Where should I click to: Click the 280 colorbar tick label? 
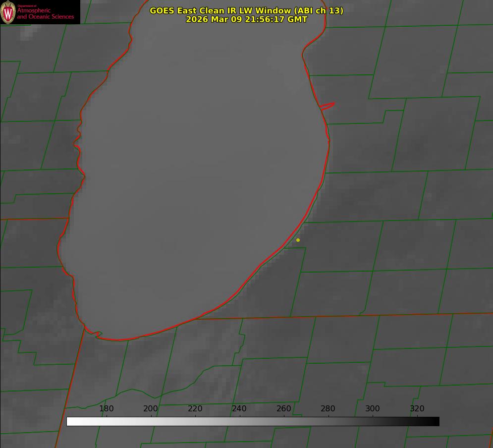coord(328,409)
